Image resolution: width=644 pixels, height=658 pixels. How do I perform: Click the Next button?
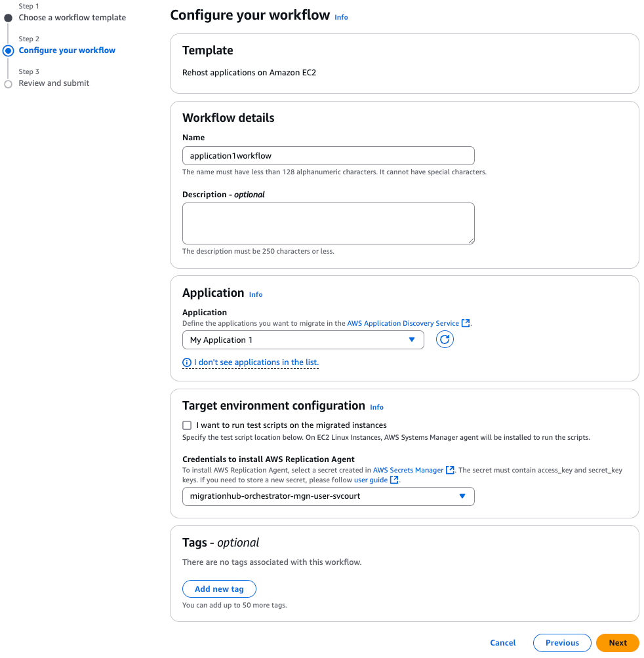617,642
